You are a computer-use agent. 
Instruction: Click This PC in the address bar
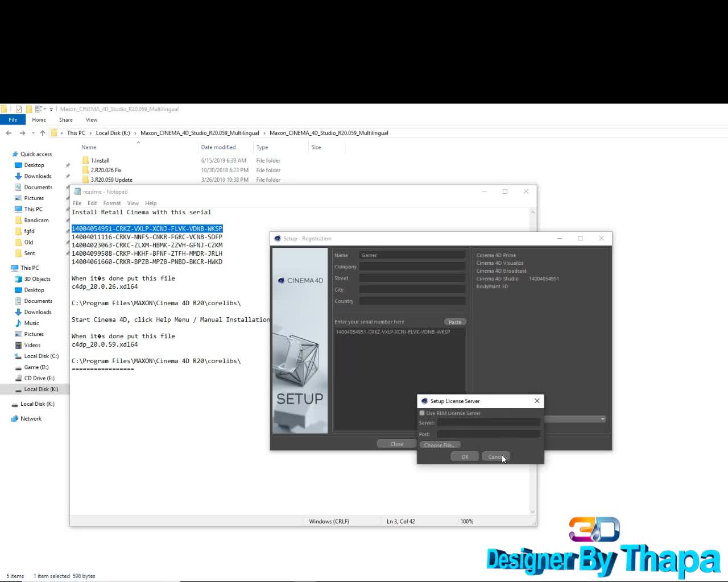click(x=76, y=133)
